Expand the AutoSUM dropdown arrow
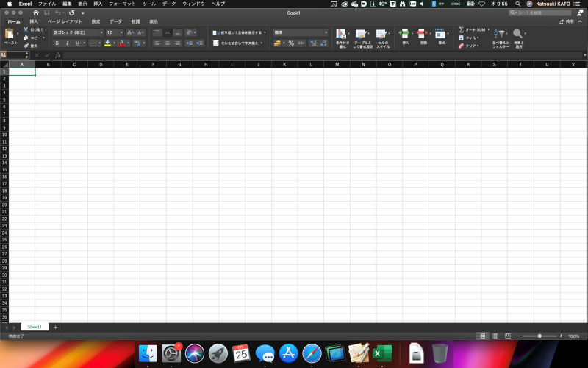588x368 pixels. tap(488, 29)
